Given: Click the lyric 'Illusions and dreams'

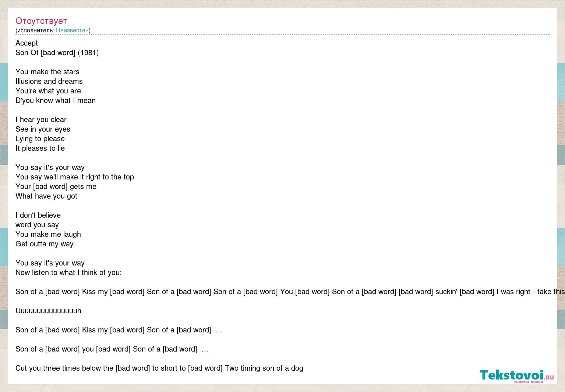Looking at the screenshot, I should 49,81.
